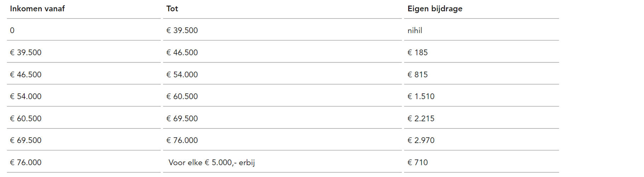Click the € 815 contribution cell

(x=418, y=74)
